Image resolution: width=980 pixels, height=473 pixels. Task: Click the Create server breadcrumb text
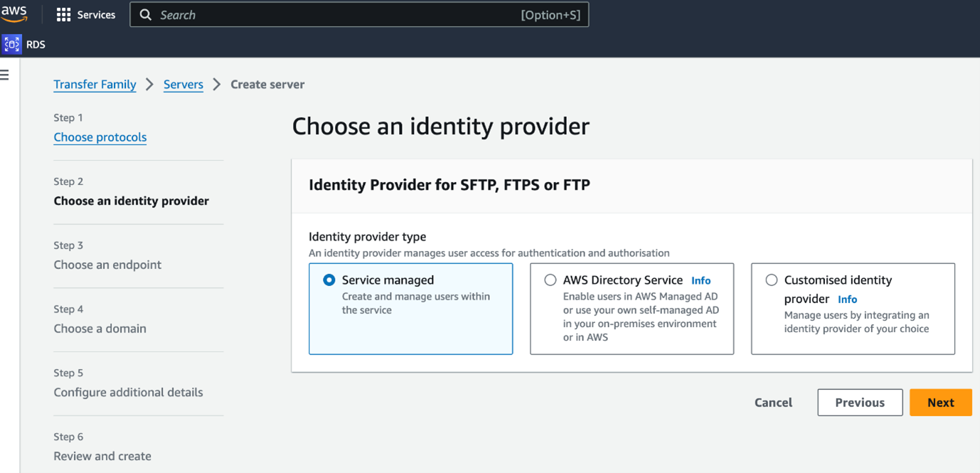click(267, 84)
